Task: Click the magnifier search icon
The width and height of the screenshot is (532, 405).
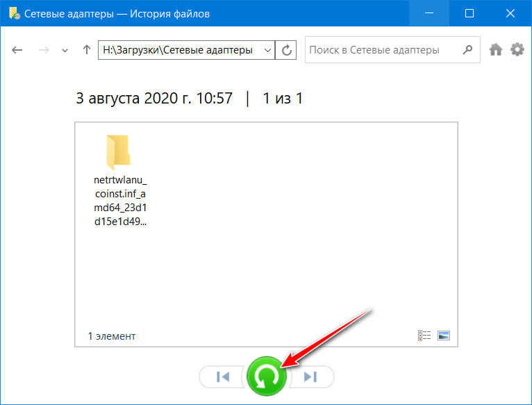Action: pyautogui.click(x=468, y=49)
